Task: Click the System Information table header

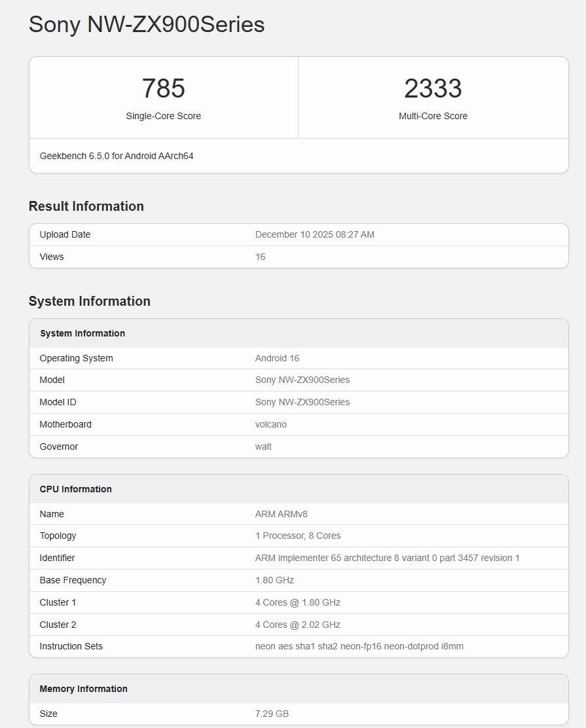Action: point(82,333)
